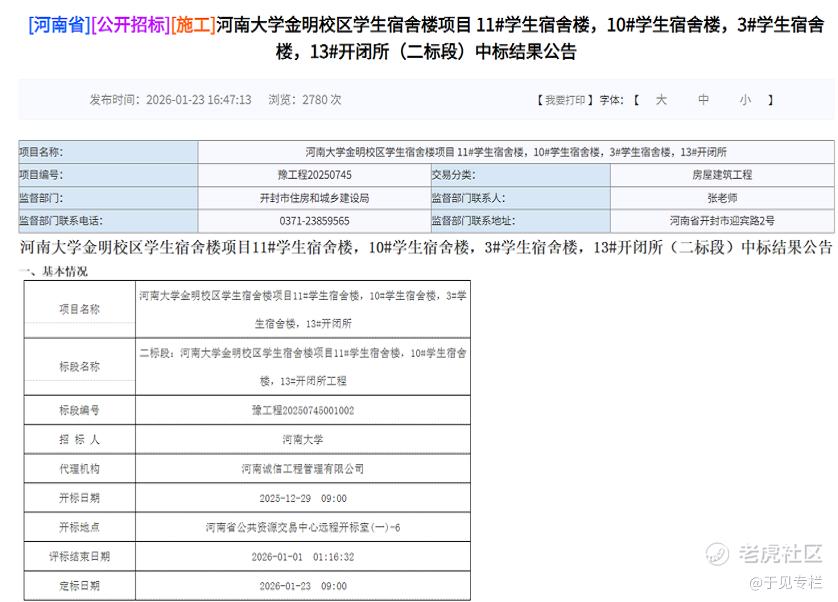Open the [河南省] province tag link
The width and height of the screenshot is (838, 602).
click(59, 25)
